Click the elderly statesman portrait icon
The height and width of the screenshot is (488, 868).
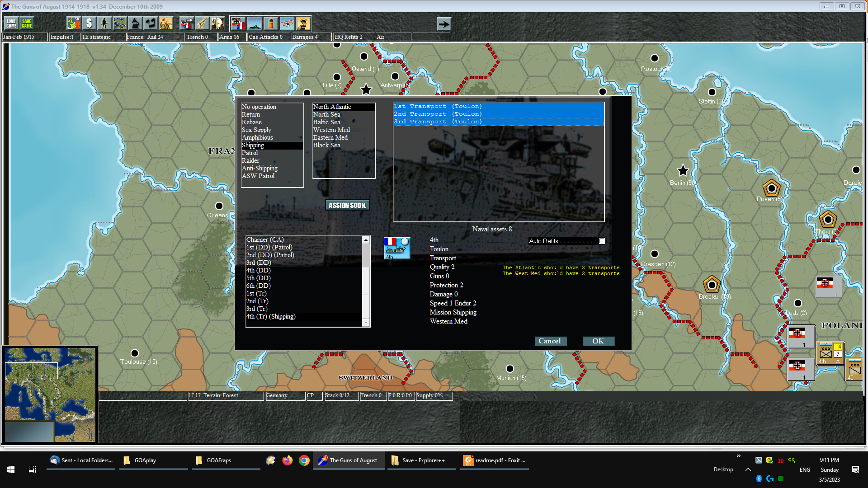[x=217, y=23]
